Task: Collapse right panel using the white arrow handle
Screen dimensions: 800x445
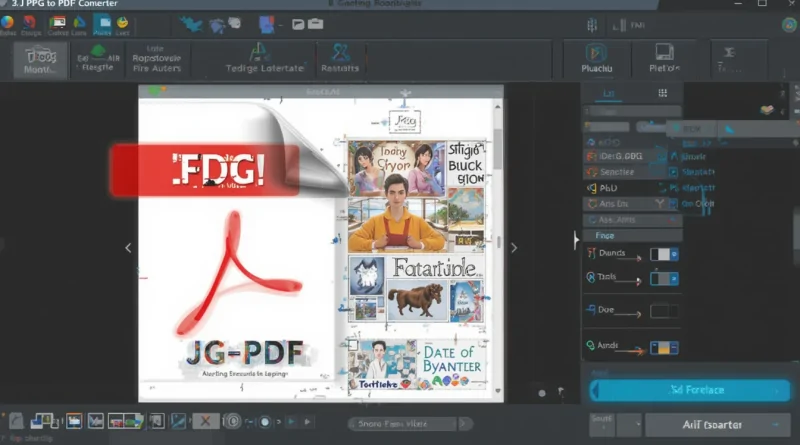Action: 576,240
